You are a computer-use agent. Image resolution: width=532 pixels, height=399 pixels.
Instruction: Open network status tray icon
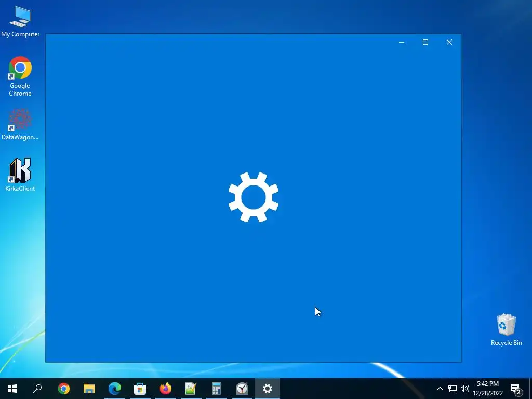453,389
